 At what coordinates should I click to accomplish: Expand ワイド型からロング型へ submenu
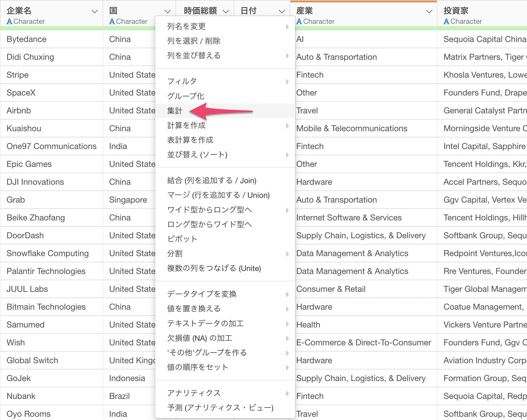coord(225,210)
